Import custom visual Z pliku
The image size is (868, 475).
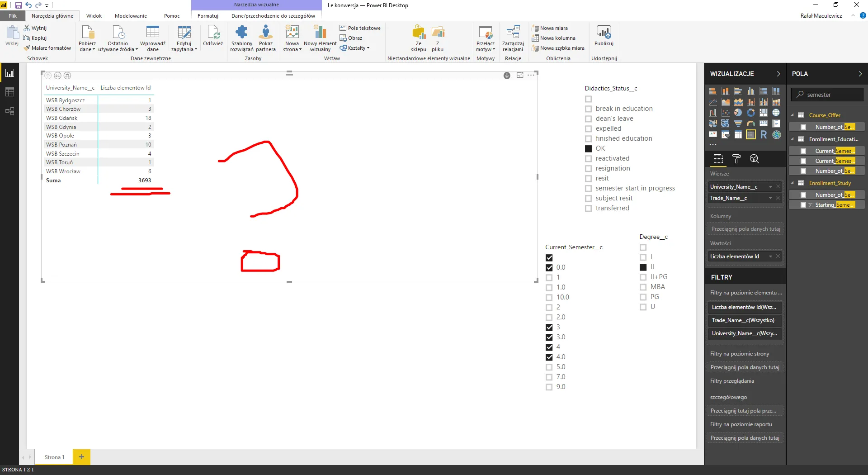[438, 38]
